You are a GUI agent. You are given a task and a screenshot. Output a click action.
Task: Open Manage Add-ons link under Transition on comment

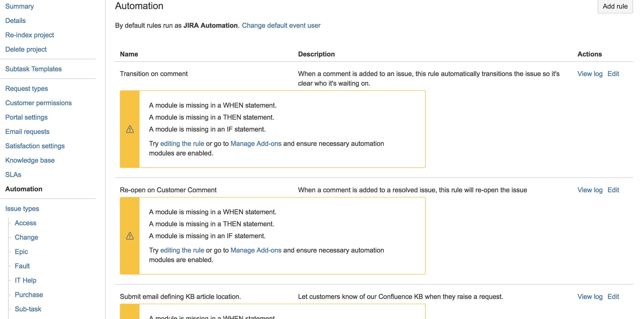click(256, 144)
